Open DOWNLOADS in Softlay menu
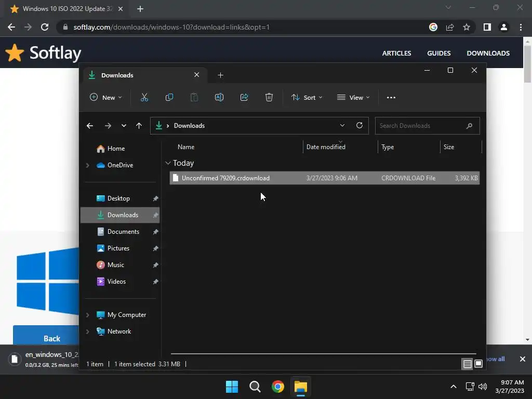Screen dimensions: 532x399 [488, 54]
